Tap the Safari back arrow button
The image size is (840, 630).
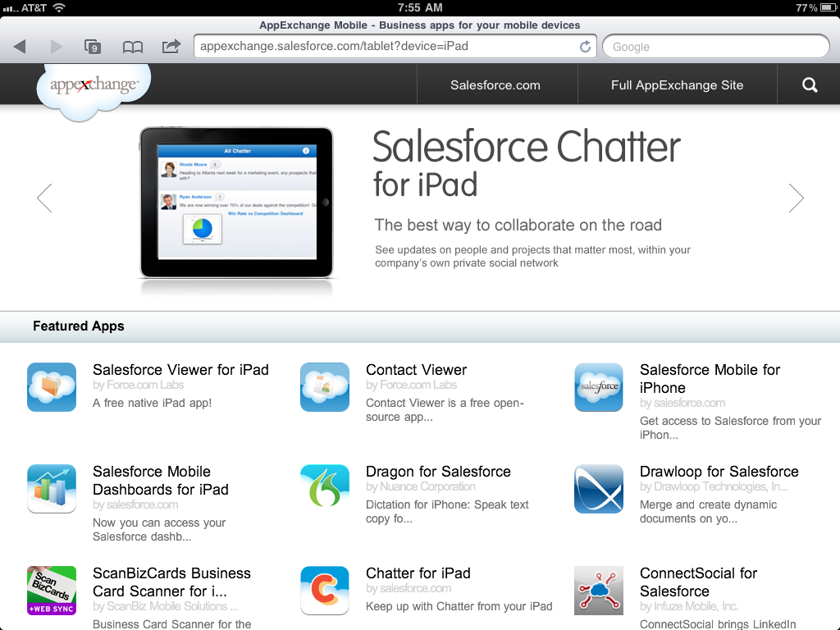pos(20,47)
